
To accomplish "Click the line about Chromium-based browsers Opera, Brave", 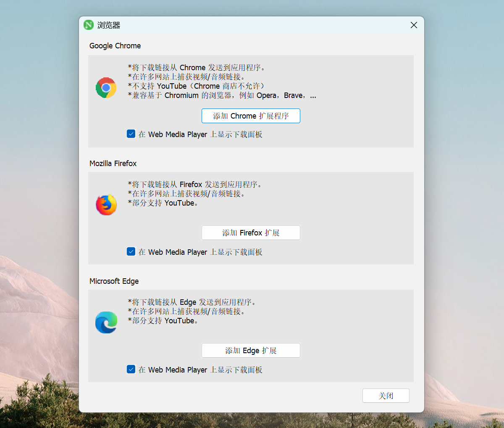I will point(222,95).
